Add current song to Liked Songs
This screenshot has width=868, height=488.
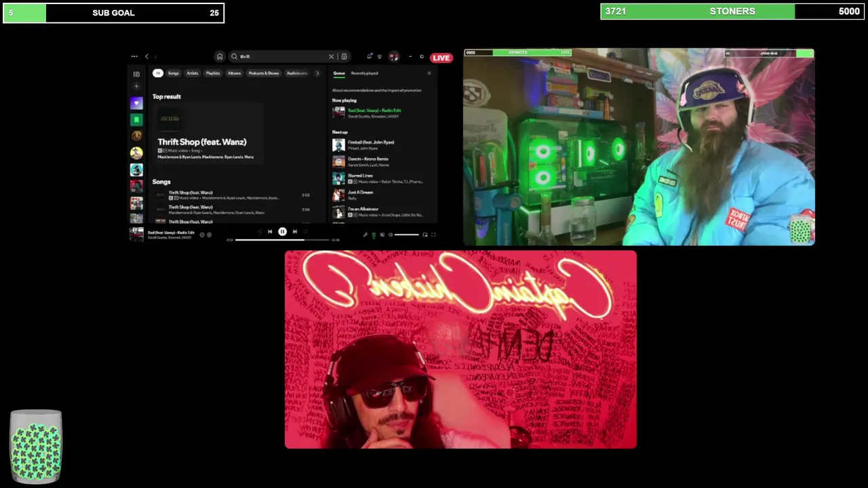pyautogui.click(x=210, y=235)
